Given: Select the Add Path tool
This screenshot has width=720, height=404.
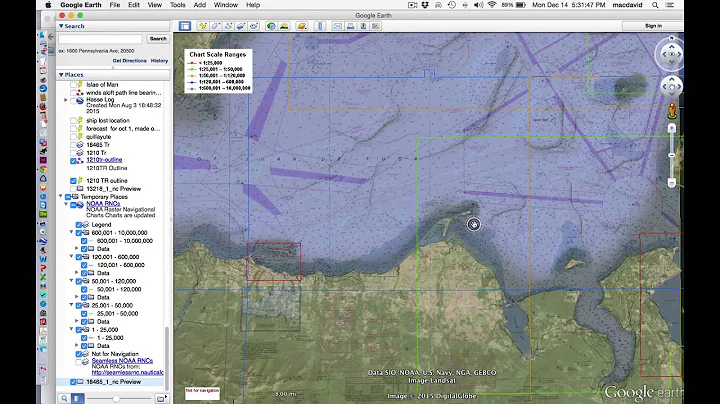Looking at the screenshot, I should 228,26.
